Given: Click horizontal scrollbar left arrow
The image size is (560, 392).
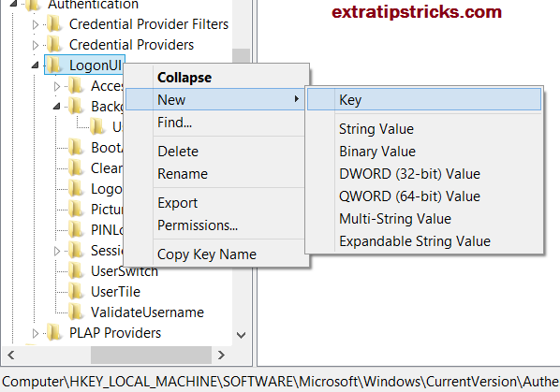Looking at the screenshot, I should click(x=10, y=355).
